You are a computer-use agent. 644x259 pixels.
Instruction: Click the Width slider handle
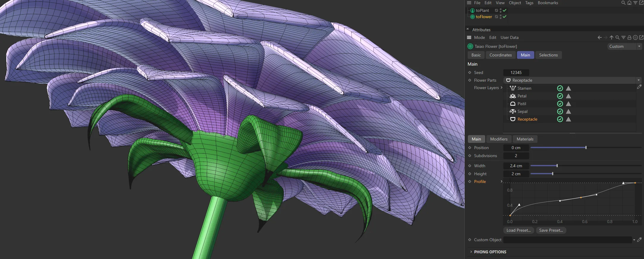coord(557,166)
